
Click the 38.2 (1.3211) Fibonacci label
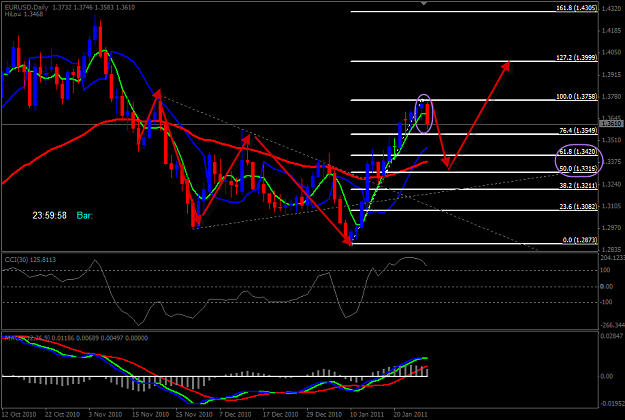(578, 185)
